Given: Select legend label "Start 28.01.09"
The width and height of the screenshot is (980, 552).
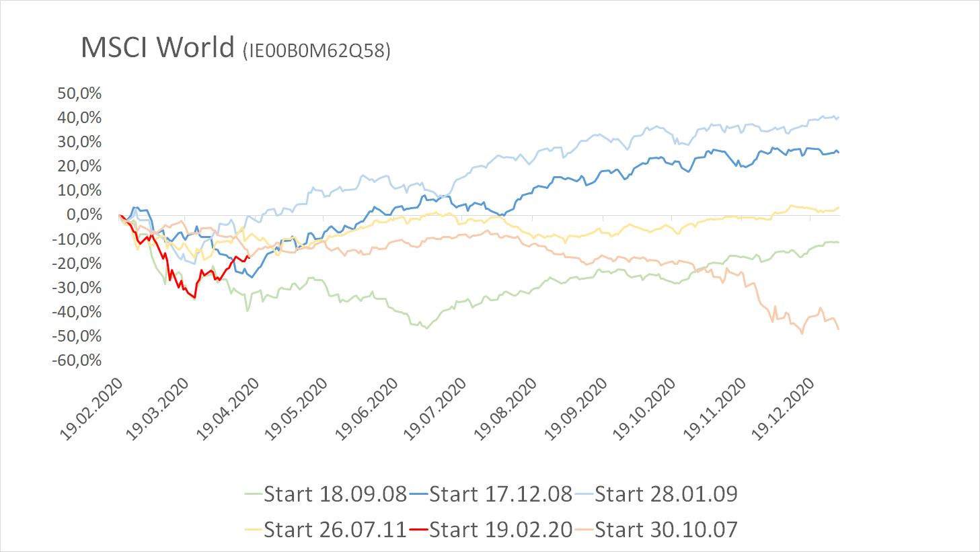Looking at the screenshot, I should pyautogui.click(x=666, y=494).
